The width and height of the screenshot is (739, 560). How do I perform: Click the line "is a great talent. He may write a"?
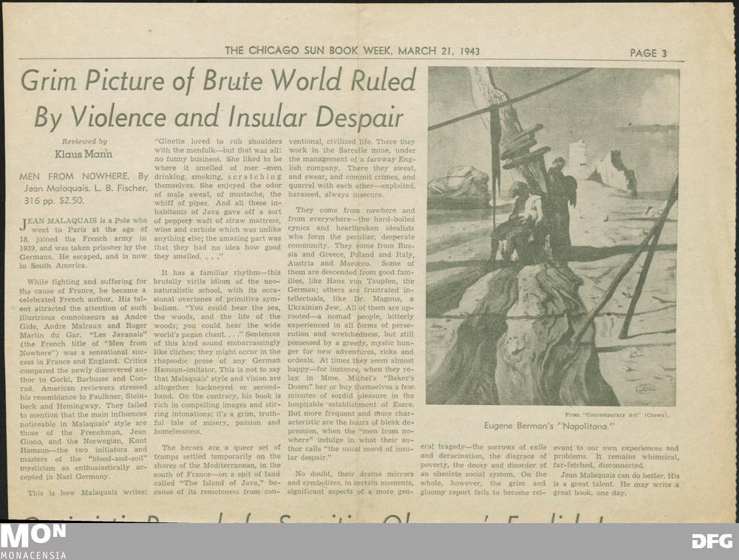point(616,484)
